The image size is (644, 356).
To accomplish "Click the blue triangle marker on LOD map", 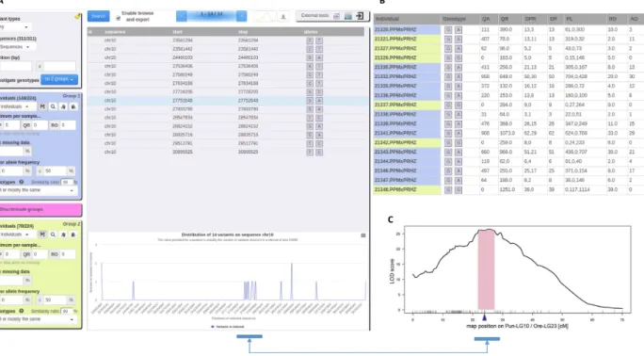I will pos(484,317).
